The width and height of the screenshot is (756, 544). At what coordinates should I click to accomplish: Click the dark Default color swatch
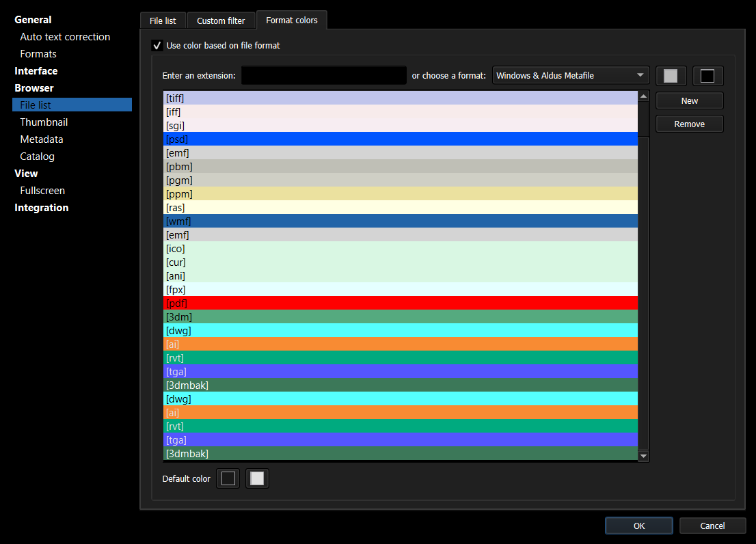[x=228, y=478]
